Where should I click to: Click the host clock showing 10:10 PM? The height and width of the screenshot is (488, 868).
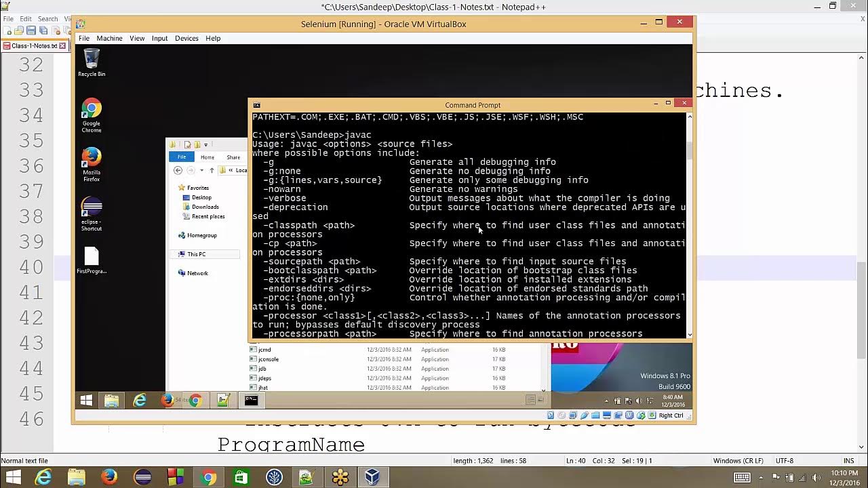coord(846,477)
